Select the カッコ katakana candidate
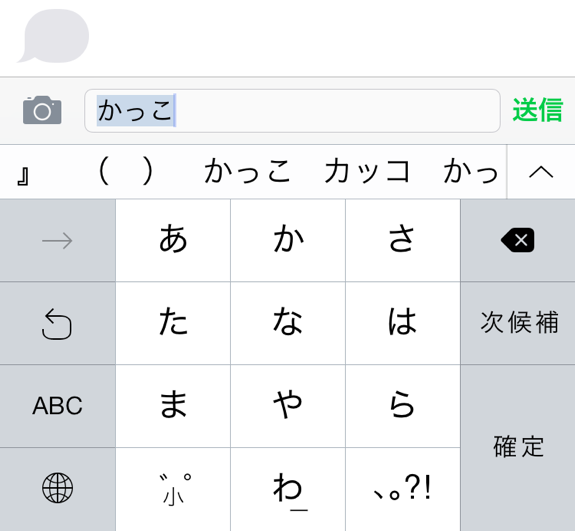Viewport: 575px width, 531px height. coord(367,171)
